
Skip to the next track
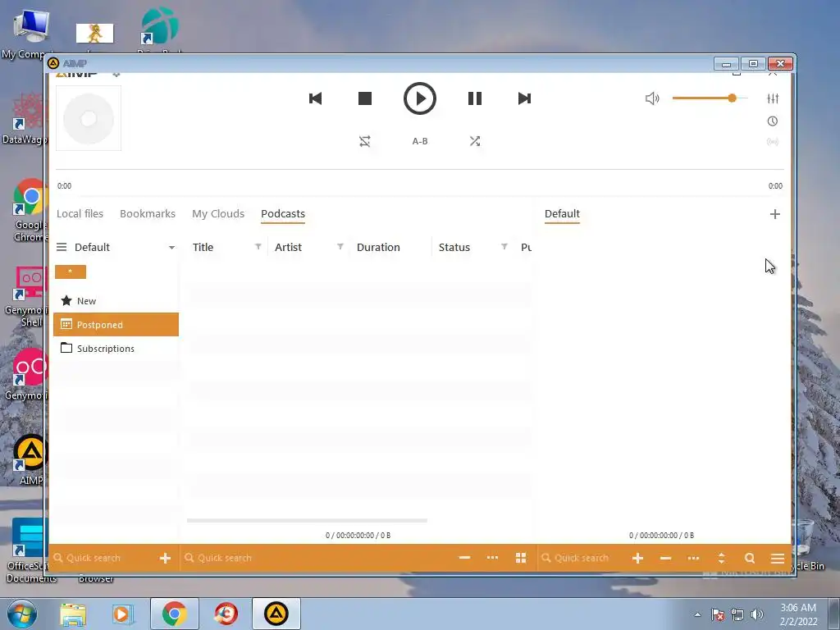(x=524, y=98)
